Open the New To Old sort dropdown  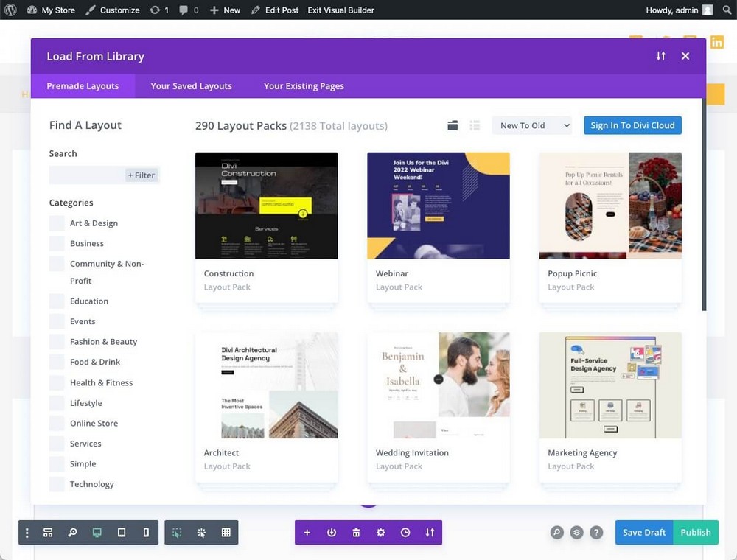click(532, 125)
